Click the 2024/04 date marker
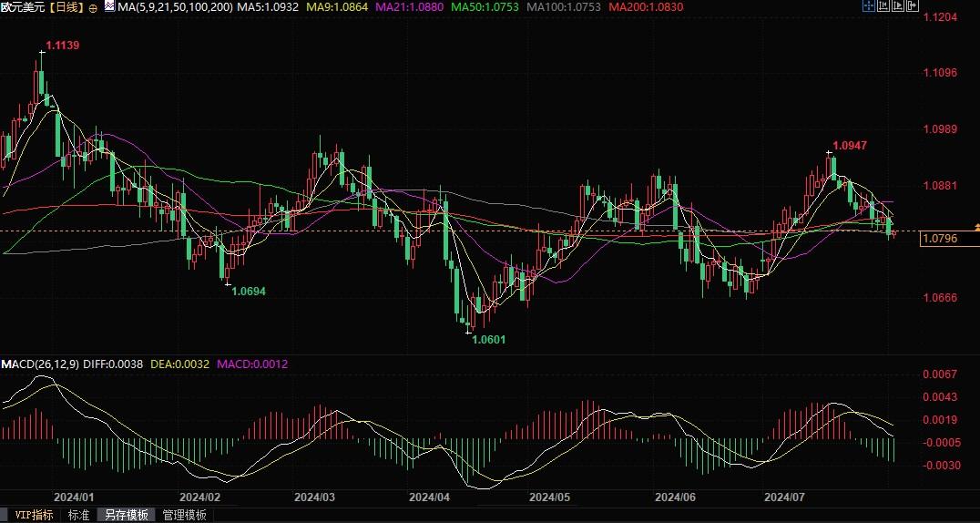 [x=429, y=497]
